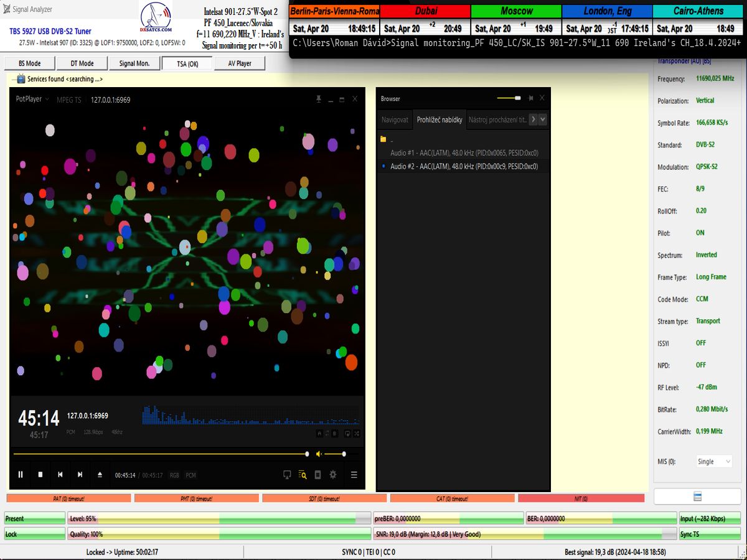Viewport: 747px width, 560px height.
Task: Select Audio #1 AAC(LATM) track
Action: point(464,153)
